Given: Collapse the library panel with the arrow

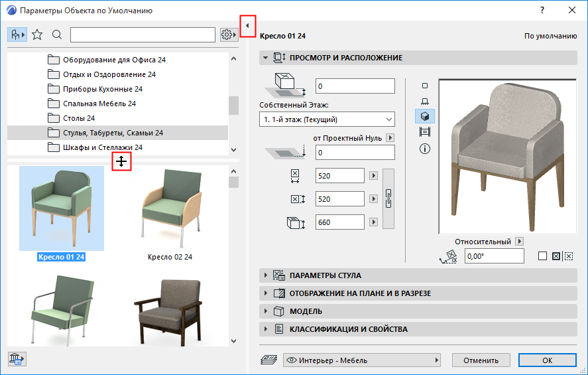Looking at the screenshot, I should [x=247, y=25].
